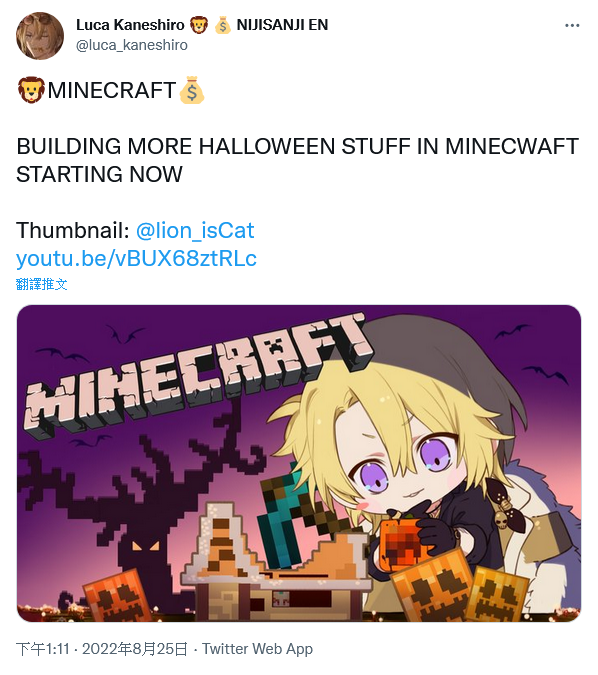
Task: Open the @lion_isCat mention link
Action: pyautogui.click(x=195, y=230)
